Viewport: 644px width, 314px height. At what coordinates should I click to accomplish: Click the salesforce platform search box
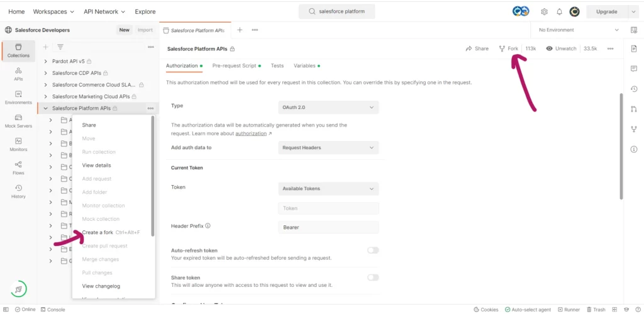[x=337, y=11]
